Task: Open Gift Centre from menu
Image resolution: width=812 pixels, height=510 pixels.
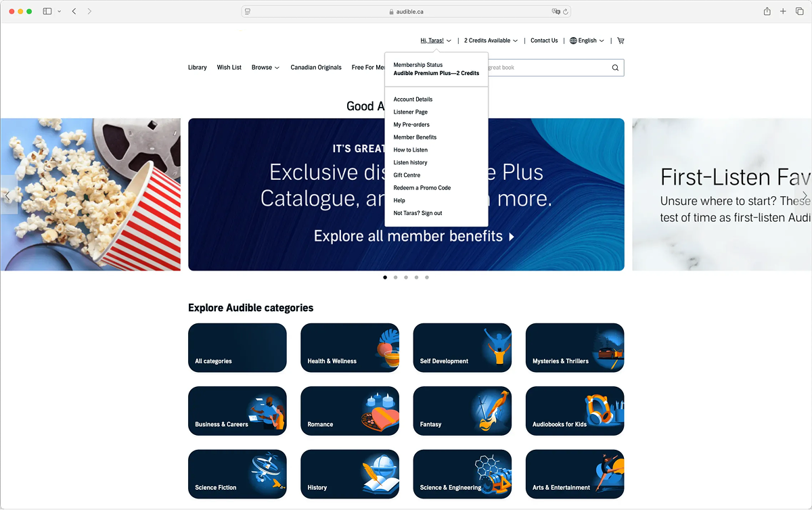Action: [407, 175]
